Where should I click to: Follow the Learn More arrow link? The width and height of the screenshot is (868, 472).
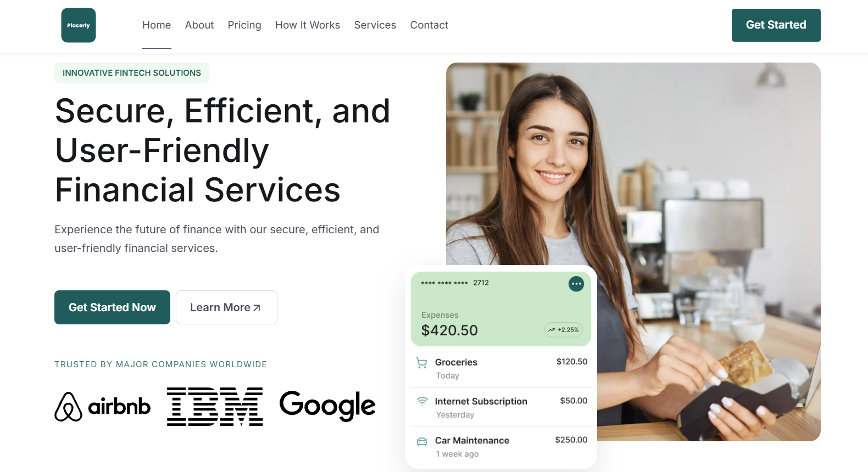click(x=226, y=307)
